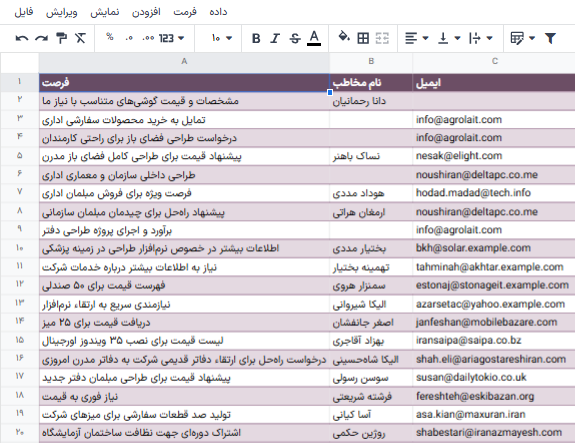Open the 123 number format dropdown
575x443 pixels.
(x=171, y=38)
